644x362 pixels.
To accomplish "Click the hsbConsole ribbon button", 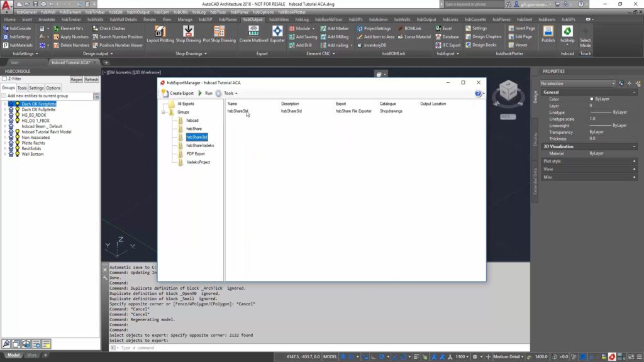I will [17, 28].
